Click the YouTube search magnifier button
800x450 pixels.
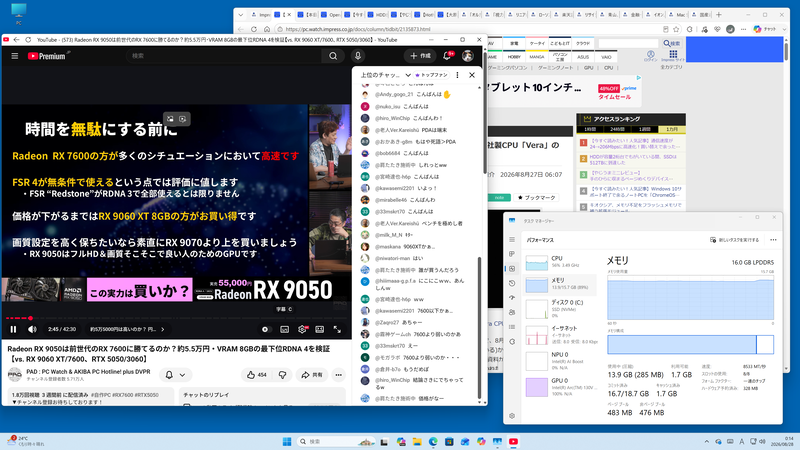pyautogui.click(x=333, y=56)
